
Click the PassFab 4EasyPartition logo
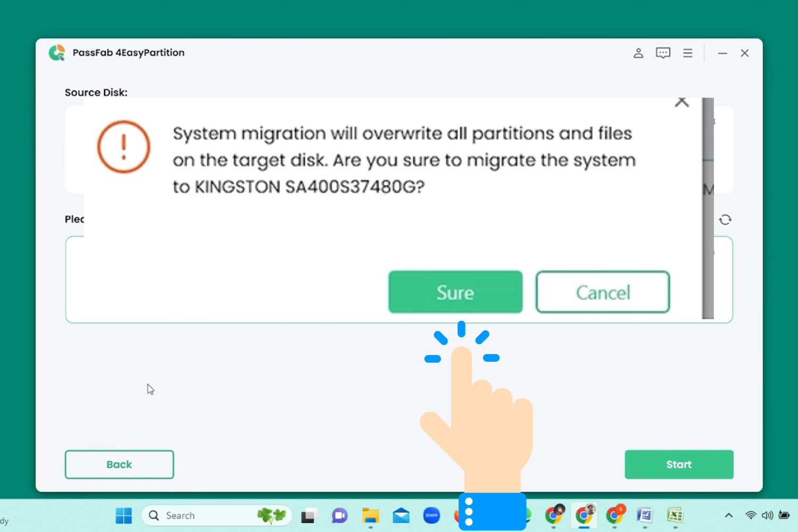[x=57, y=53]
